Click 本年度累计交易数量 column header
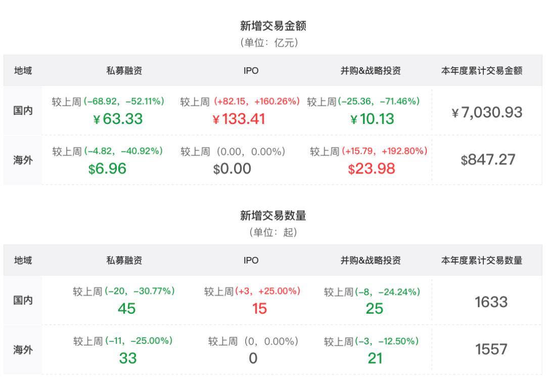 click(481, 260)
